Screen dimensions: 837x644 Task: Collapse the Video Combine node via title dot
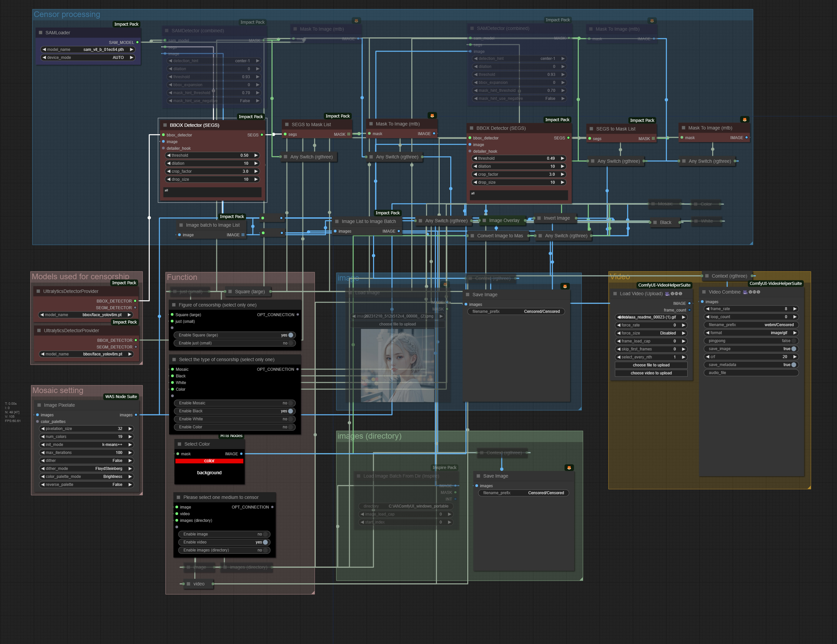[704, 292]
